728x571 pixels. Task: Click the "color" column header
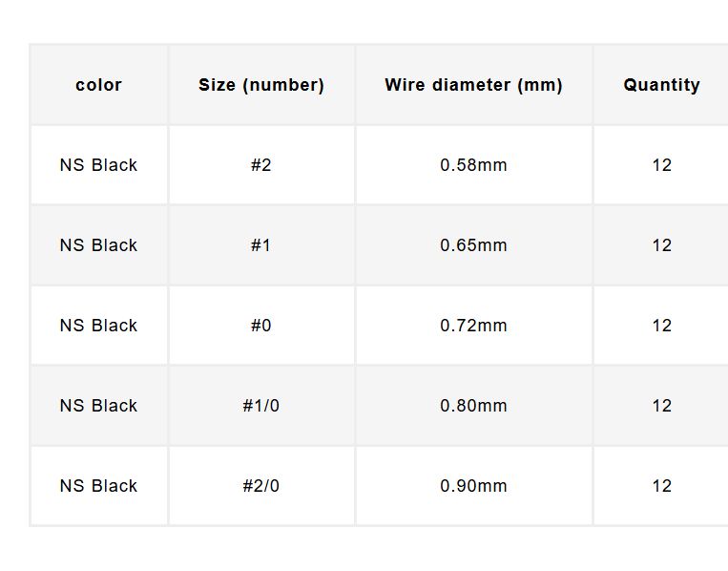[98, 85]
